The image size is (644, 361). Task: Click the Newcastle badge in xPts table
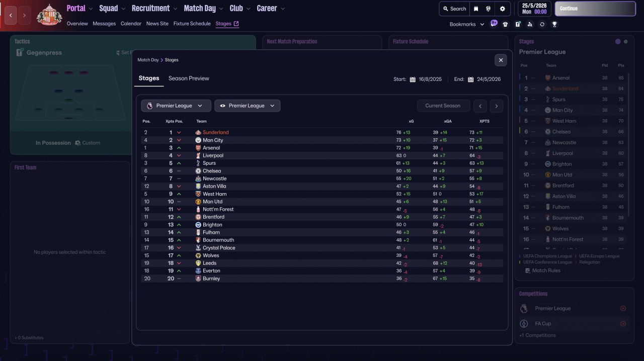[198, 178]
